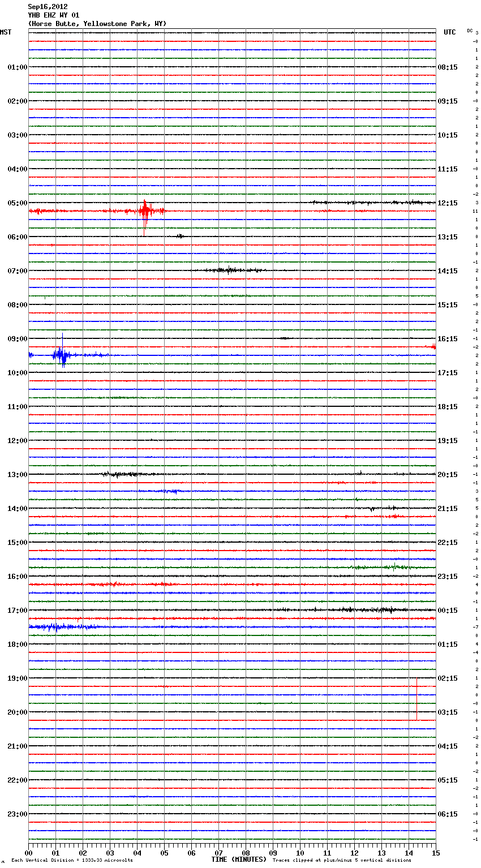Click the 03:15 UTC time label
The width and height of the screenshot is (481, 868).
(448, 712)
